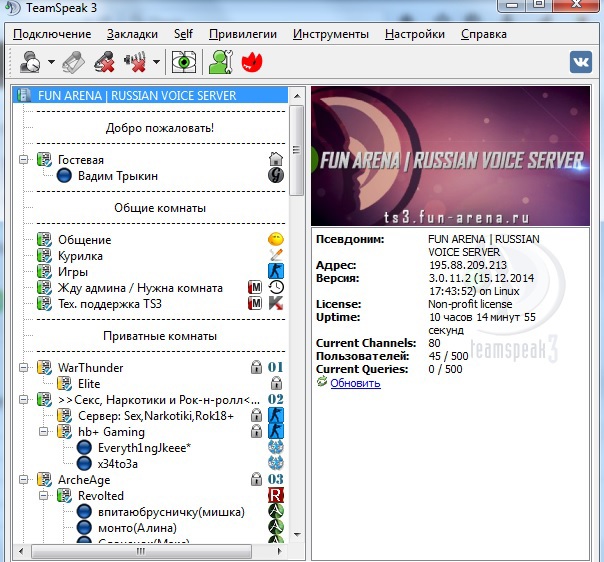The width and height of the screenshot is (604, 562).
Task: Click the clock icon on Жду админа channel
Action: pos(276,287)
